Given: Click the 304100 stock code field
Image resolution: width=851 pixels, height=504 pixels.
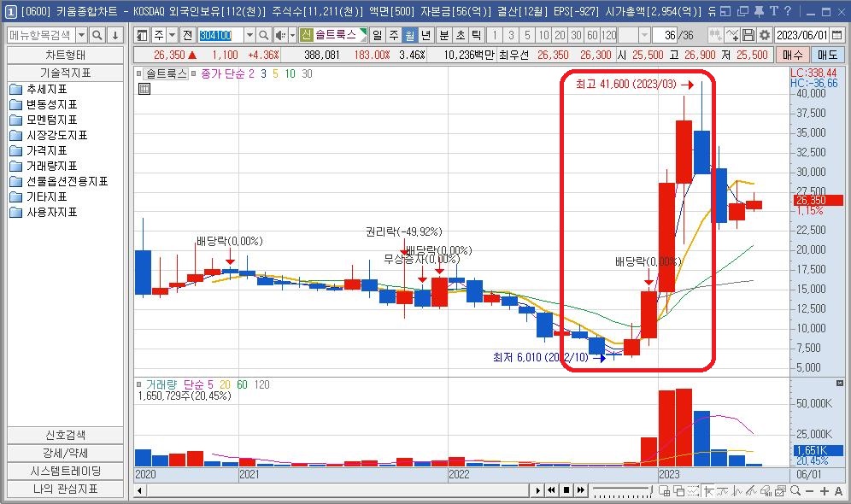Looking at the screenshot, I should pyautogui.click(x=220, y=35).
